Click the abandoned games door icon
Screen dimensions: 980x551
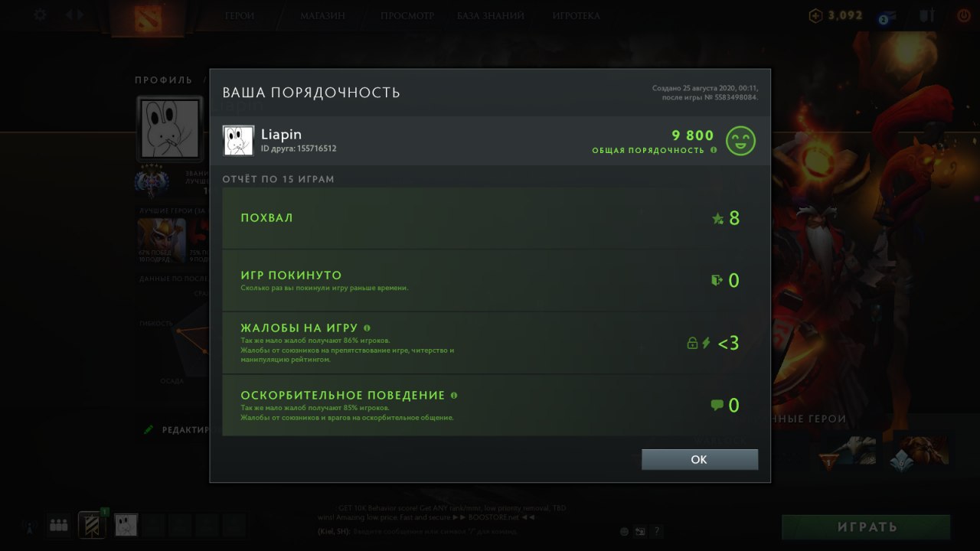pyautogui.click(x=717, y=281)
